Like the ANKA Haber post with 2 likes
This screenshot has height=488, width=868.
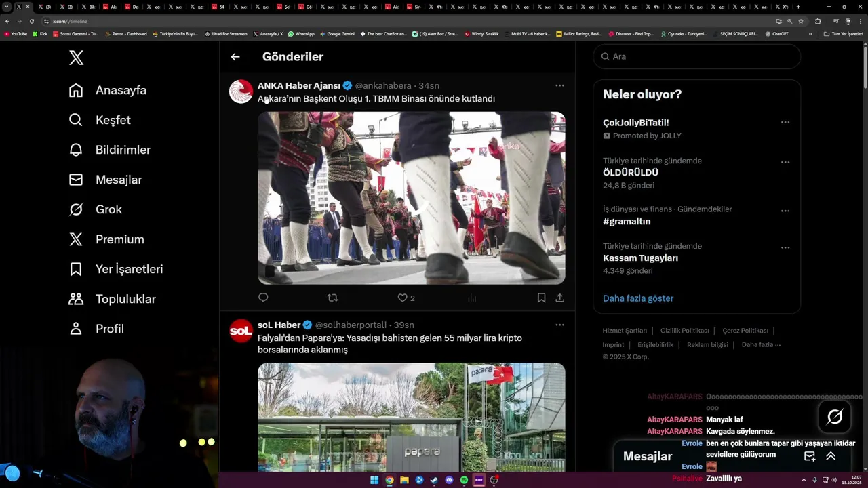point(406,298)
